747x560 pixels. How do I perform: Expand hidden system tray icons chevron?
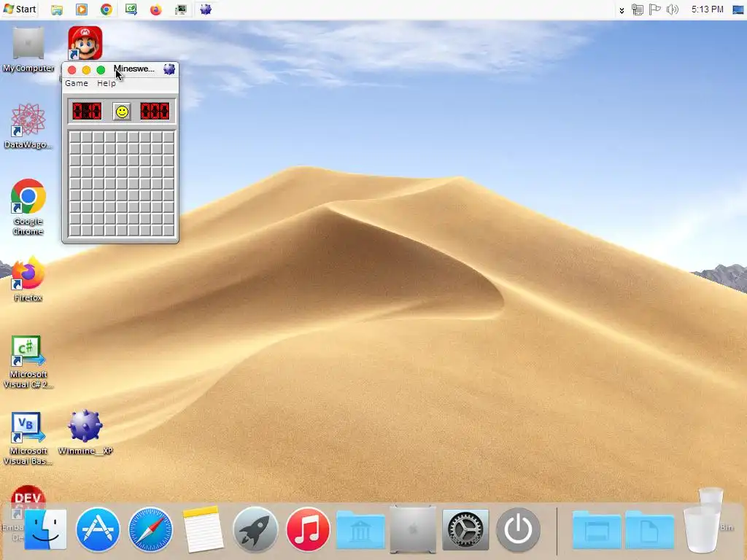tap(622, 10)
